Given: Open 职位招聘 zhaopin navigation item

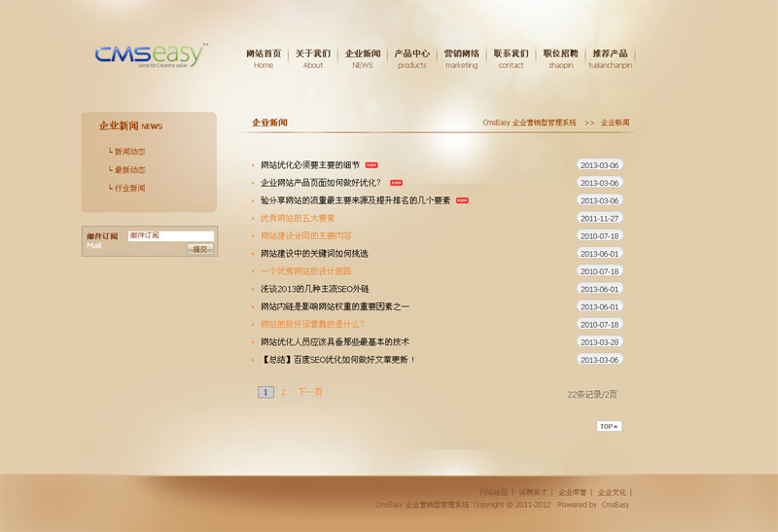Looking at the screenshot, I should tap(560, 58).
